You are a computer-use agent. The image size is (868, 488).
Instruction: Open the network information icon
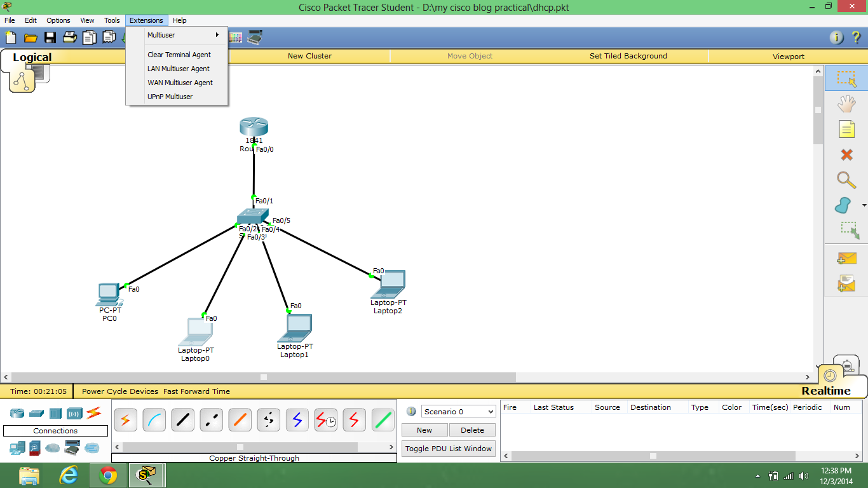pyautogui.click(x=837, y=37)
